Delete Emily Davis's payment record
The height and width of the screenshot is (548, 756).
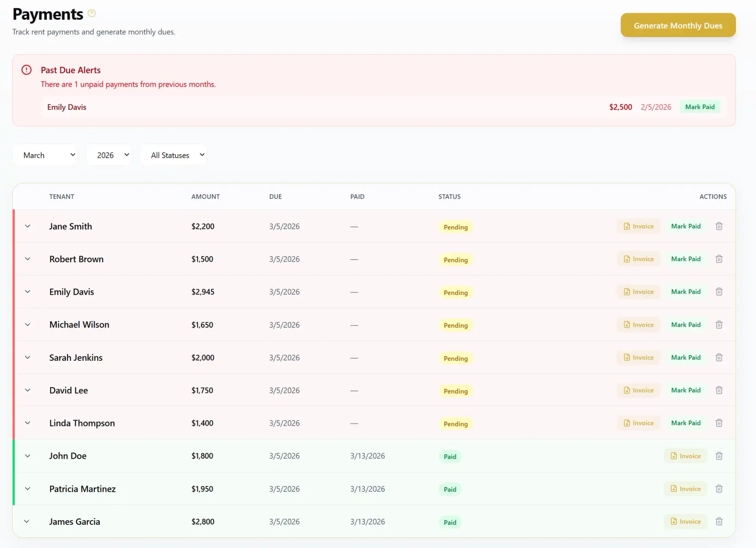[x=719, y=292]
